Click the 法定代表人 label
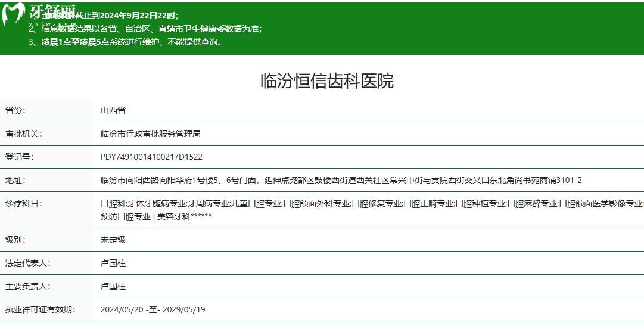Viewport: 644px width, 325px height. click(x=27, y=264)
